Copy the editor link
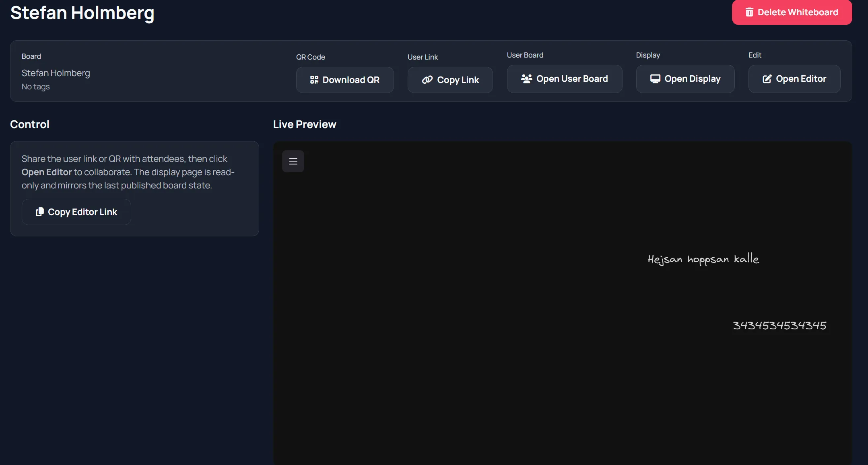 [76, 212]
